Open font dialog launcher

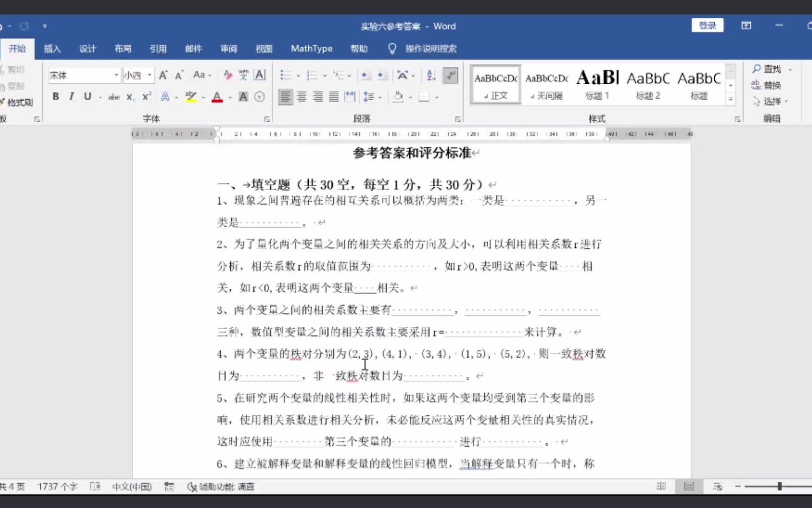pyautogui.click(x=267, y=119)
